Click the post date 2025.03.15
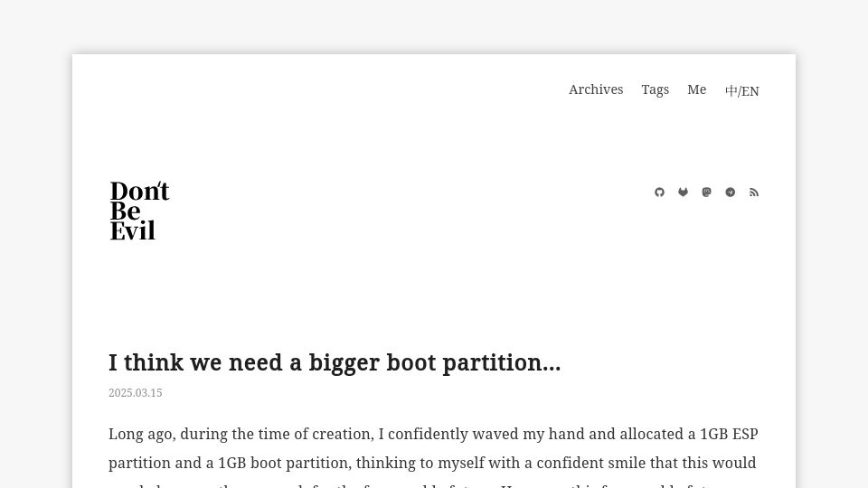Viewport: 868px width, 488px height. 135,393
